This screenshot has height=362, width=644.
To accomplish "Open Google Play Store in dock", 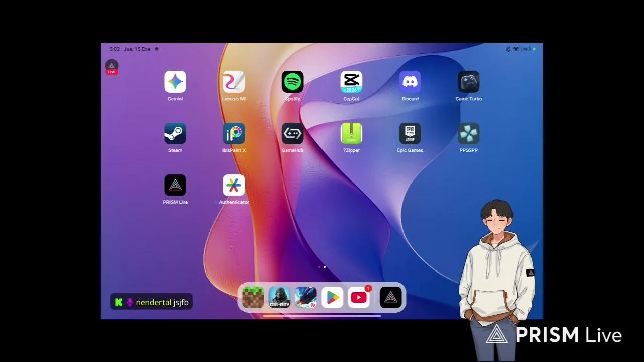I will [333, 297].
